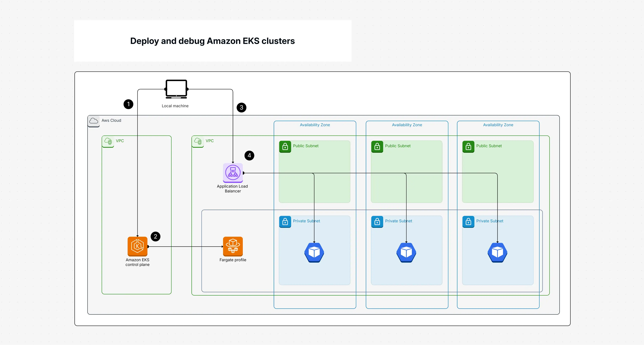This screenshot has width=644, height=345.
Task: Click the third Availability Zone label
Action: 498,125
